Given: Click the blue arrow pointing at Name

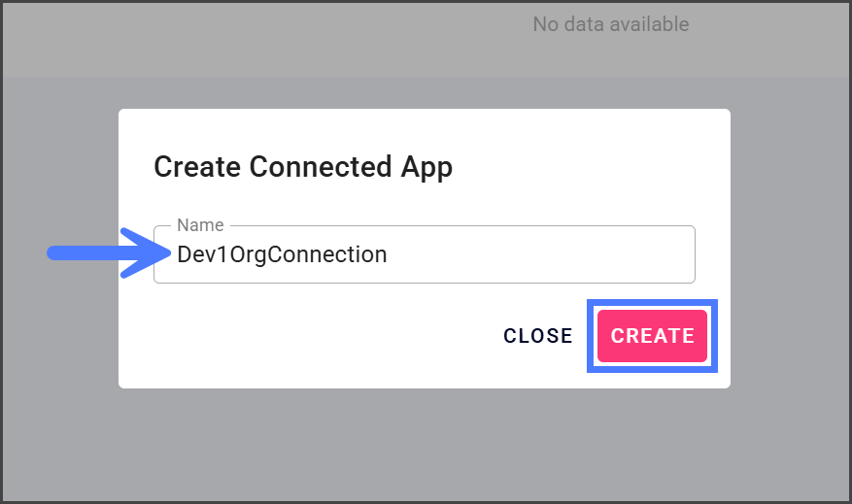Looking at the screenshot, I should (107, 253).
